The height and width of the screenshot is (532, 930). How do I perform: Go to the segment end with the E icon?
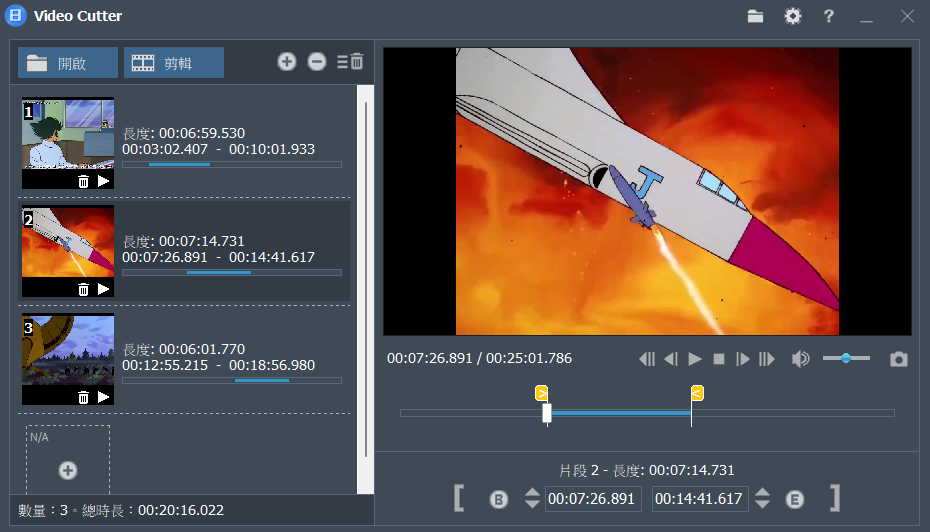click(x=795, y=499)
